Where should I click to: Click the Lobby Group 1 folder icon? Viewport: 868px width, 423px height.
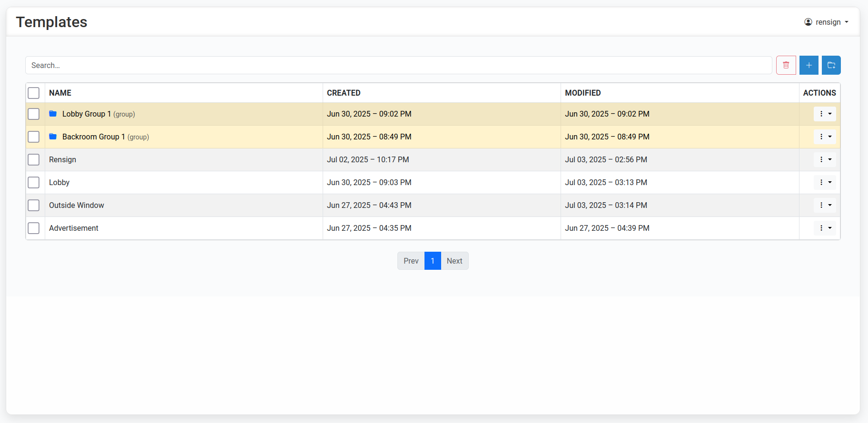53,114
